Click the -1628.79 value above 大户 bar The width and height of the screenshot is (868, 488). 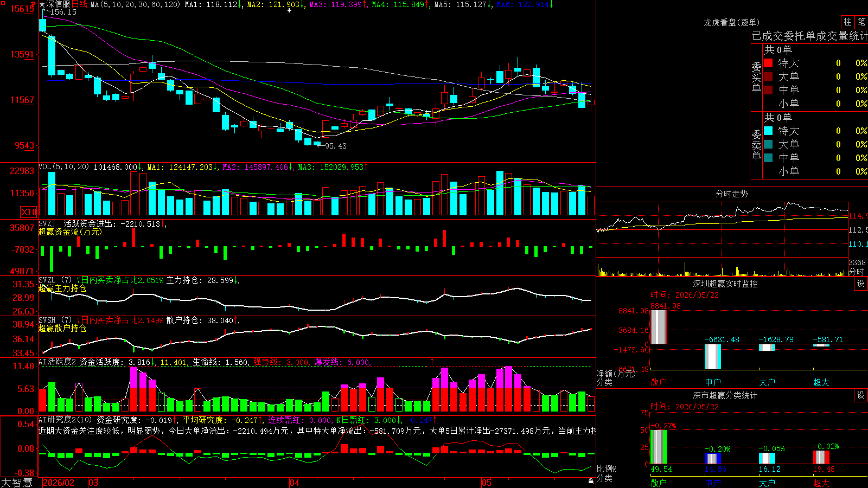[x=775, y=339]
